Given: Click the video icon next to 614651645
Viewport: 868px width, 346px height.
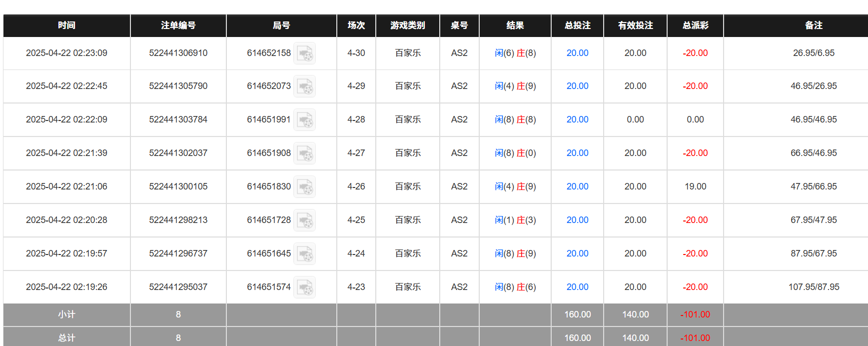Looking at the screenshot, I should point(304,254).
